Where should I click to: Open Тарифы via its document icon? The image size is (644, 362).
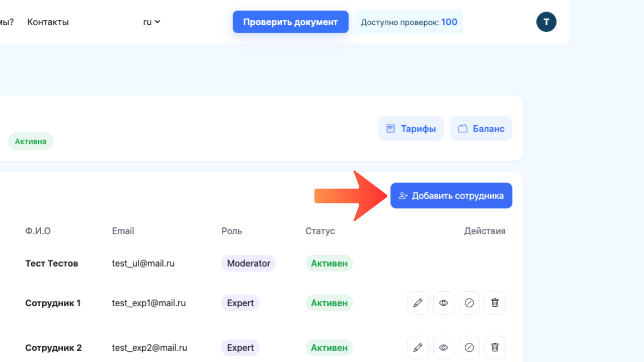(x=391, y=128)
